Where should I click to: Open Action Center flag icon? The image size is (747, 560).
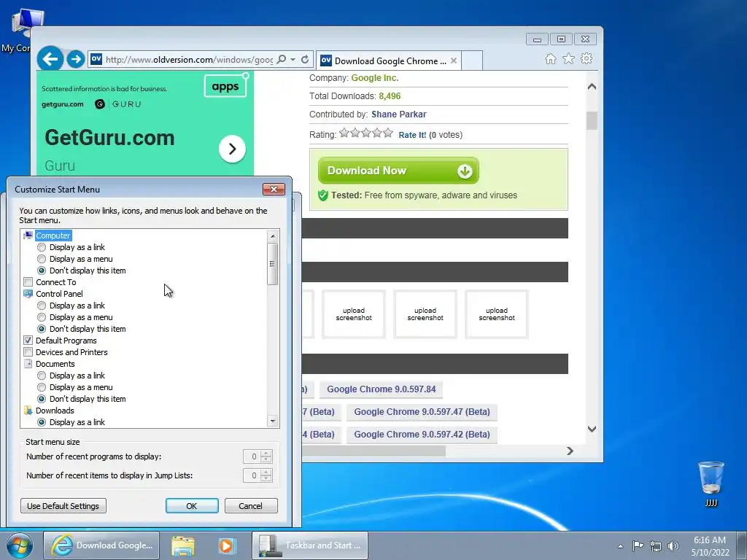(638, 545)
